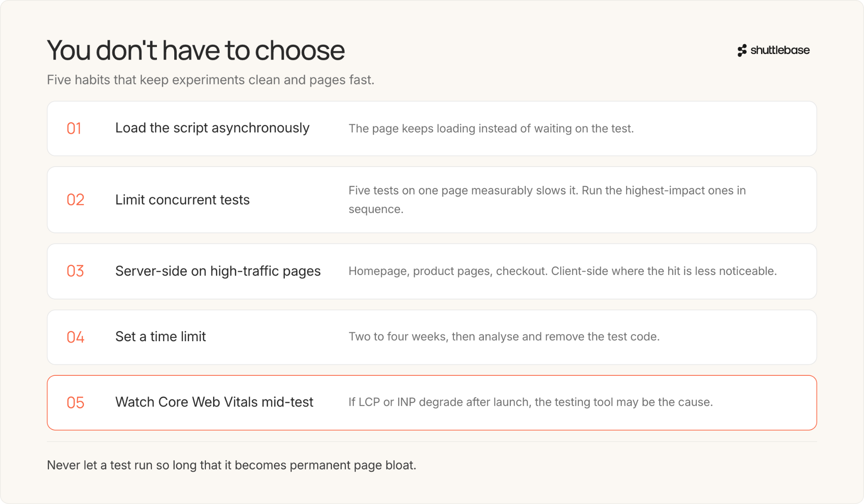
Task: Click "Load the script asynchronously" heading
Action: [212, 128]
